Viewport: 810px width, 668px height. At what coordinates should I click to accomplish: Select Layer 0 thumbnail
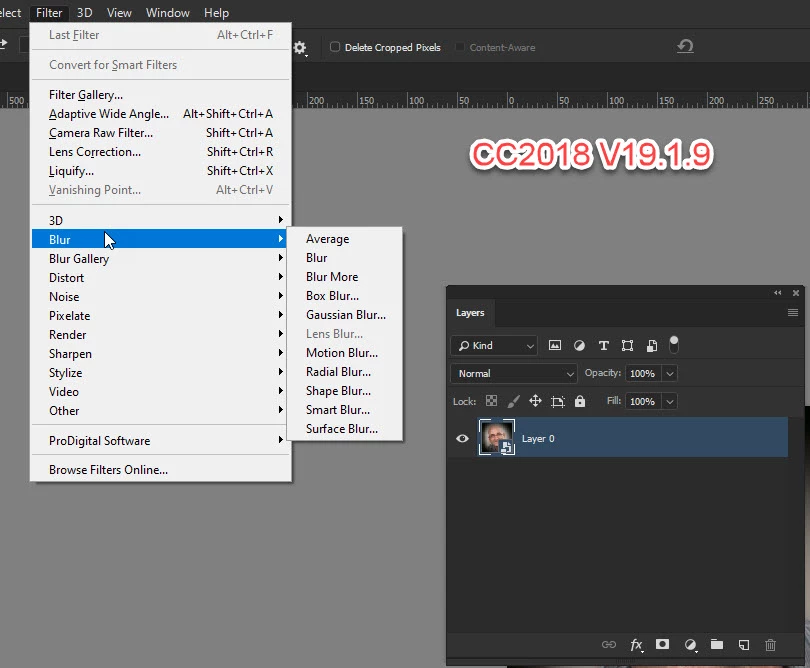496,437
